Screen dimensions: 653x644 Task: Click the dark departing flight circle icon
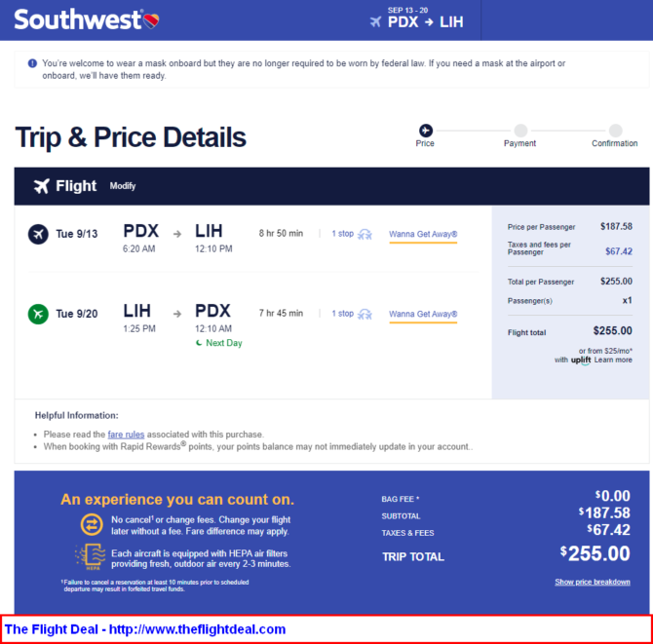[38, 234]
